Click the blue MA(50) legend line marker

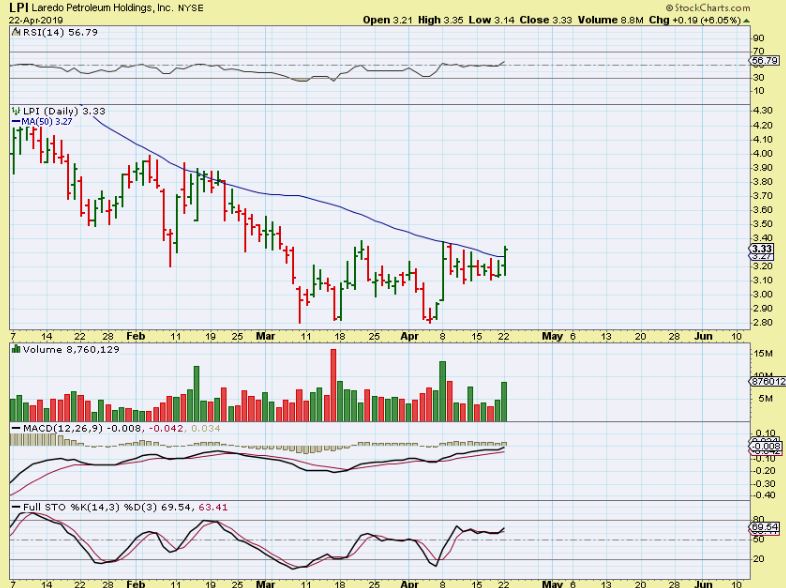click(14, 121)
